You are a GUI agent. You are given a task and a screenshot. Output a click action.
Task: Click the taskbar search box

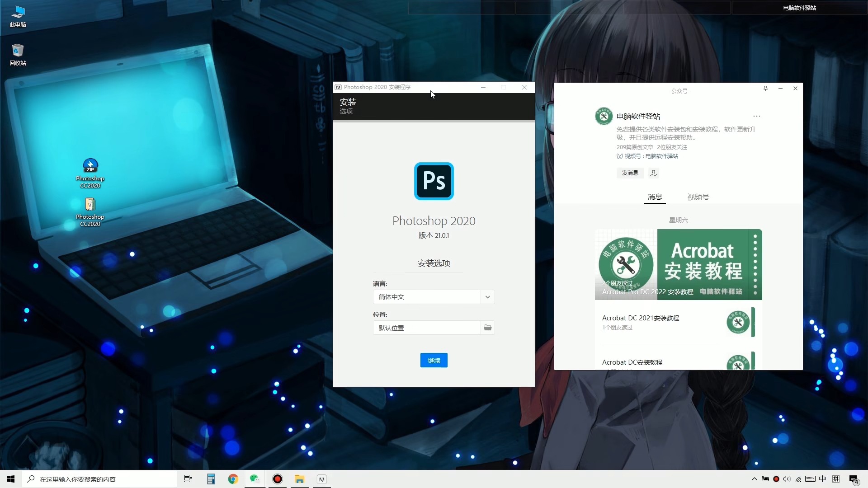click(x=99, y=479)
